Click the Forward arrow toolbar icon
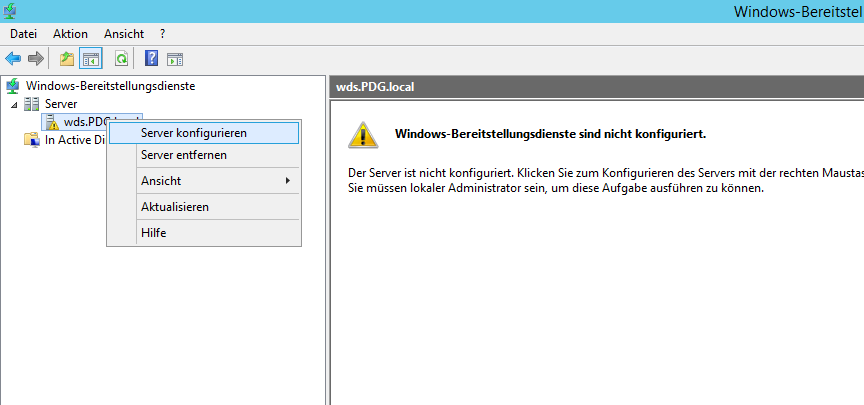This screenshot has width=864, height=405. (x=35, y=58)
